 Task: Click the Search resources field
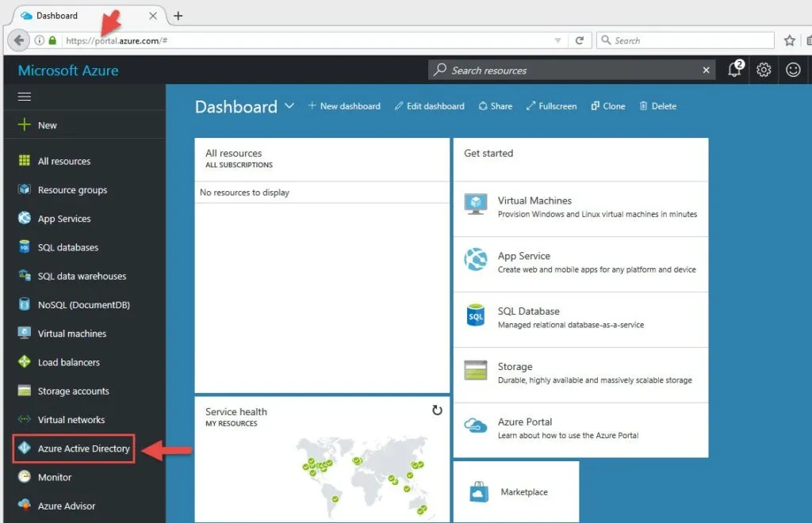click(x=563, y=71)
